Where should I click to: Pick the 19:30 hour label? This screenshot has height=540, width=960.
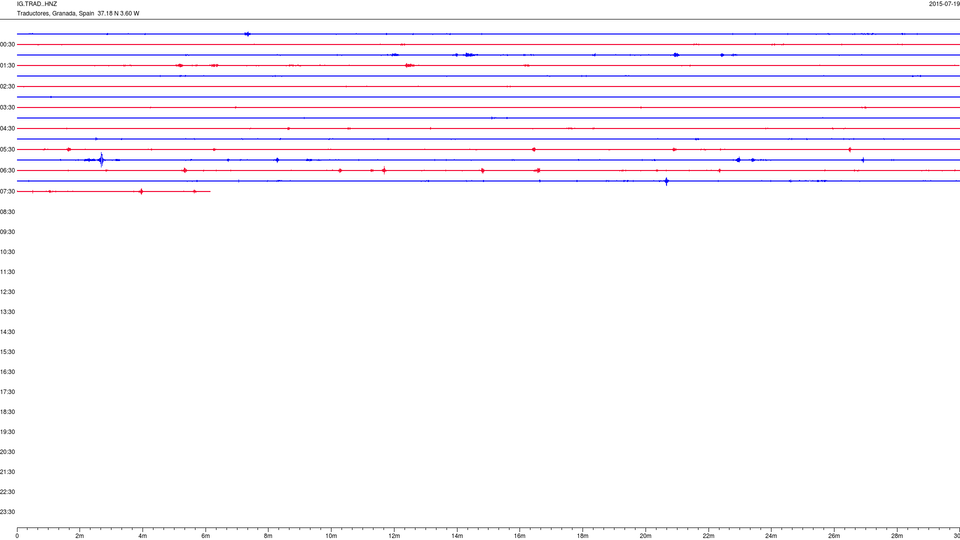(7, 432)
